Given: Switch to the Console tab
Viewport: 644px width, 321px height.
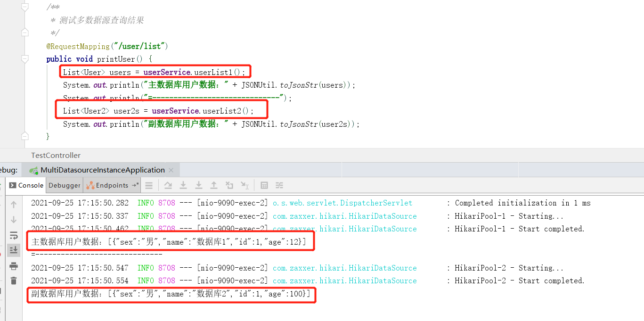Looking at the screenshot, I should [26, 185].
